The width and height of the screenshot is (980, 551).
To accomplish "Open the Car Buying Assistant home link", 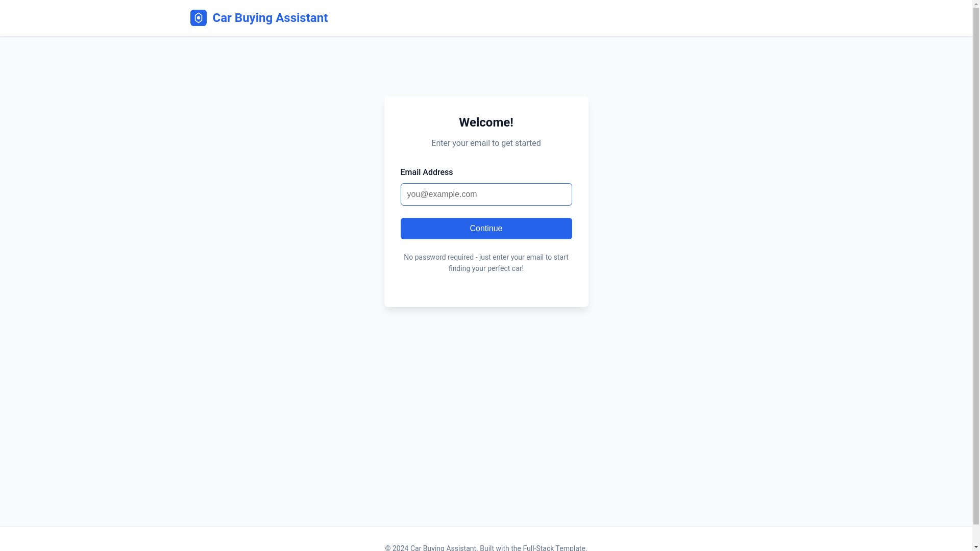I will pyautogui.click(x=259, y=18).
